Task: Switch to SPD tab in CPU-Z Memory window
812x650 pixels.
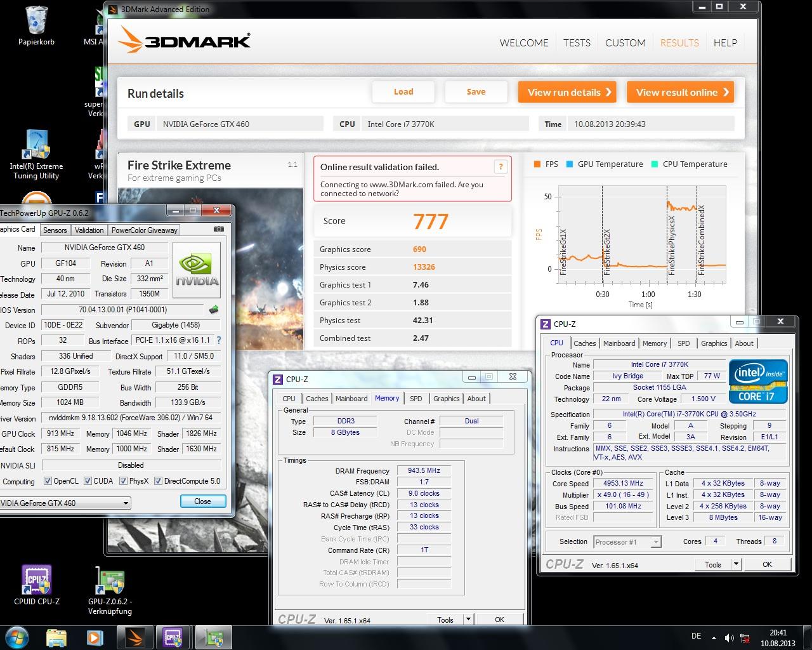Action: coord(416,399)
